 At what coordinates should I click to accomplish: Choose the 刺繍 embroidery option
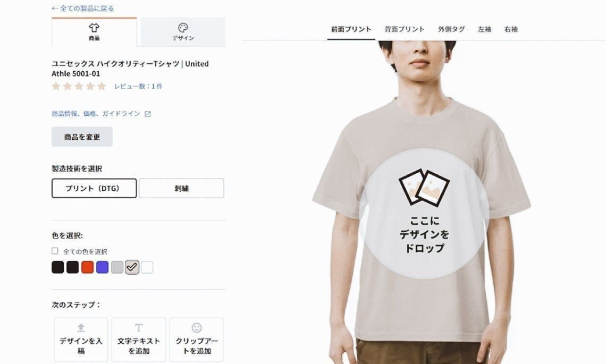click(x=181, y=188)
